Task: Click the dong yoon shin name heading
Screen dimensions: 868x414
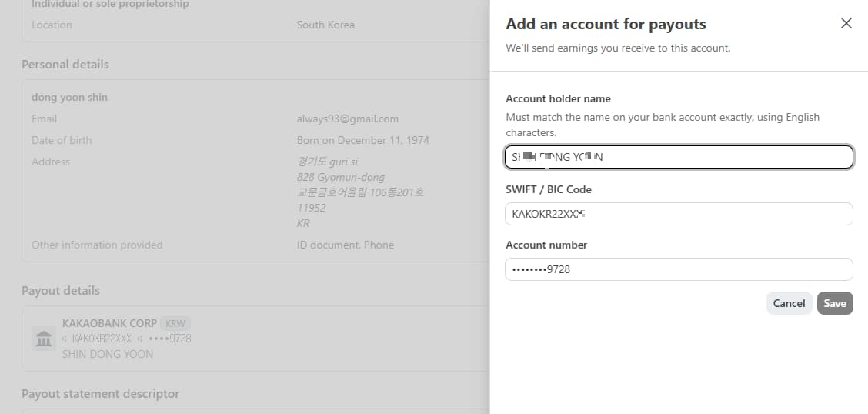Action: coord(70,98)
